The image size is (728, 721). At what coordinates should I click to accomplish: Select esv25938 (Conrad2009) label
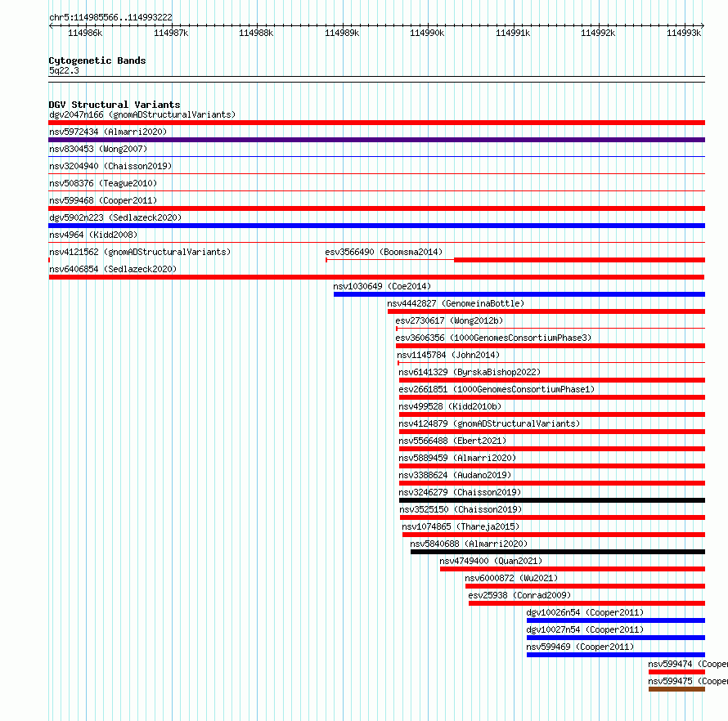pos(519,595)
